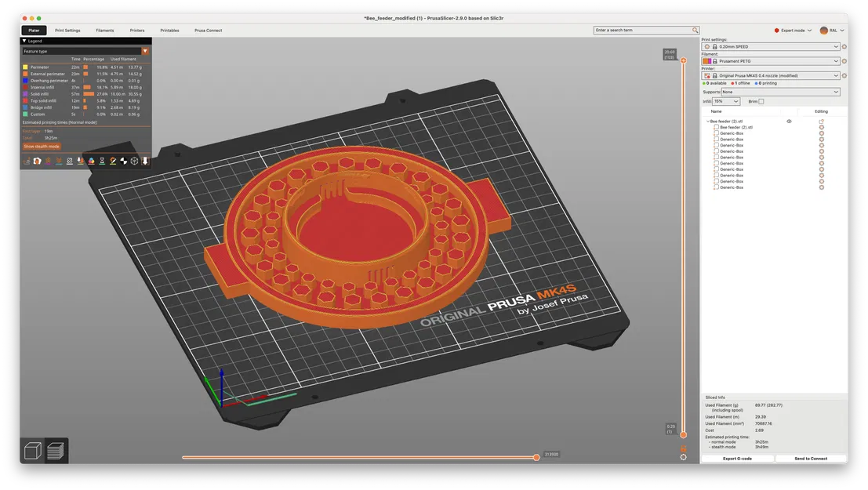The width and height of the screenshot is (868, 490).
Task: Toggle deretractions visibility icon in legend toolbar
Action: [59, 162]
